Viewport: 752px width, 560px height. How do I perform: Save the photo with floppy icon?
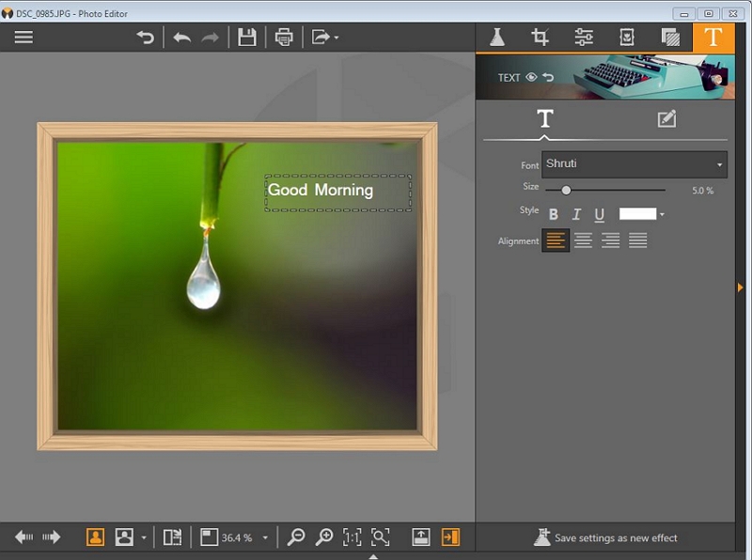coord(247,37)
